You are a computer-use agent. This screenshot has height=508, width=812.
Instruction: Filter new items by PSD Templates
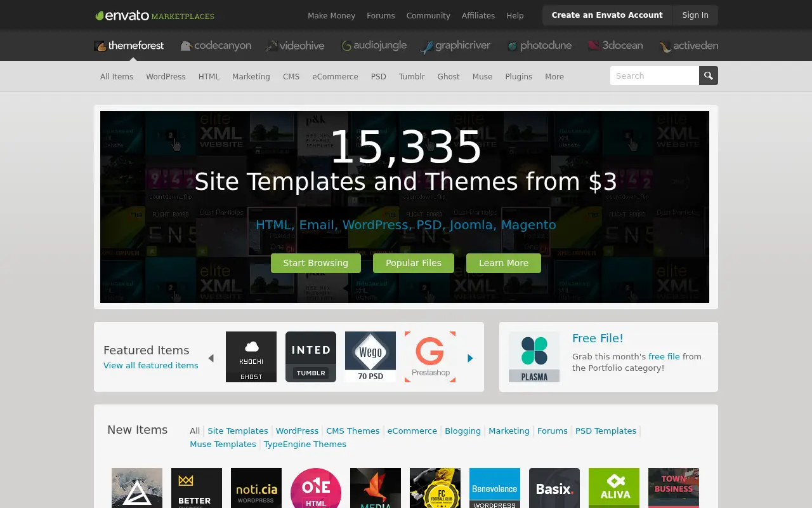click(x=606, y=431)
